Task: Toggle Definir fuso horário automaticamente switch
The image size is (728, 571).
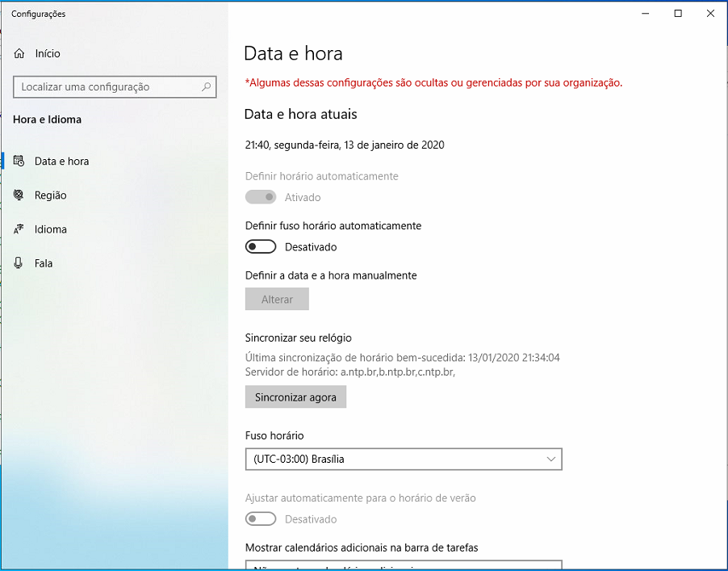Action: pyautogui.click(x=261, y=246)
